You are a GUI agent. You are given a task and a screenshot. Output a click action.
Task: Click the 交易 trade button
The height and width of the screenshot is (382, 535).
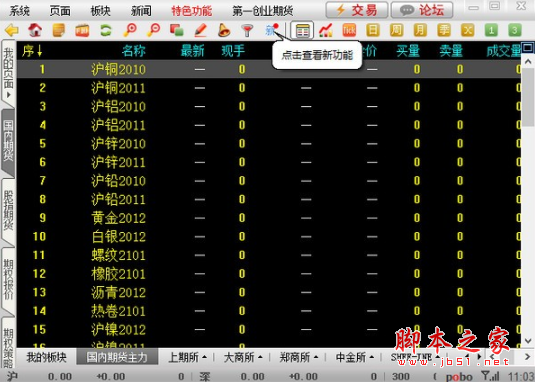click(357, 10)
